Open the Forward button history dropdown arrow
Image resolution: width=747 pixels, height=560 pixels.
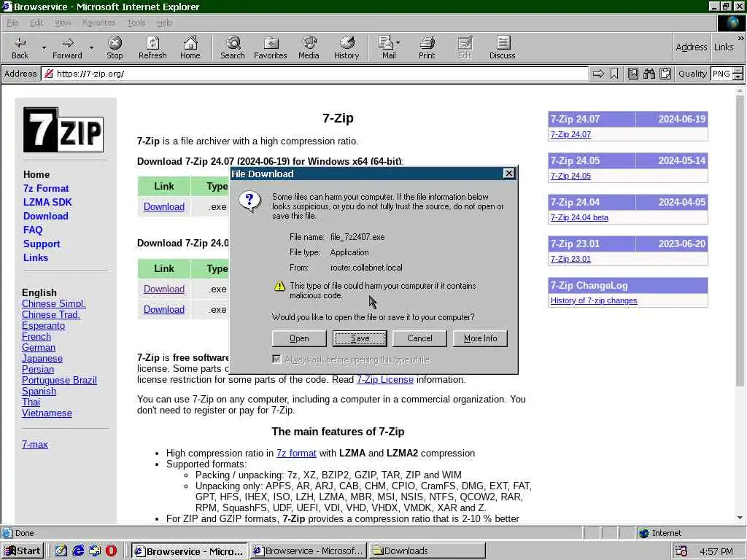point(91,47)
